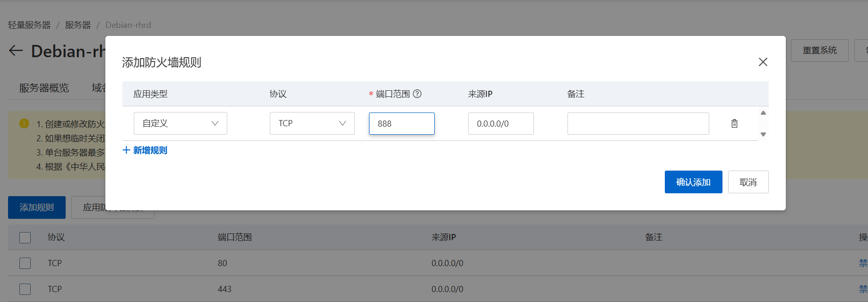Check the TCP port 443 rule checkbox
The image size is (868, 302).
[25, 289]
